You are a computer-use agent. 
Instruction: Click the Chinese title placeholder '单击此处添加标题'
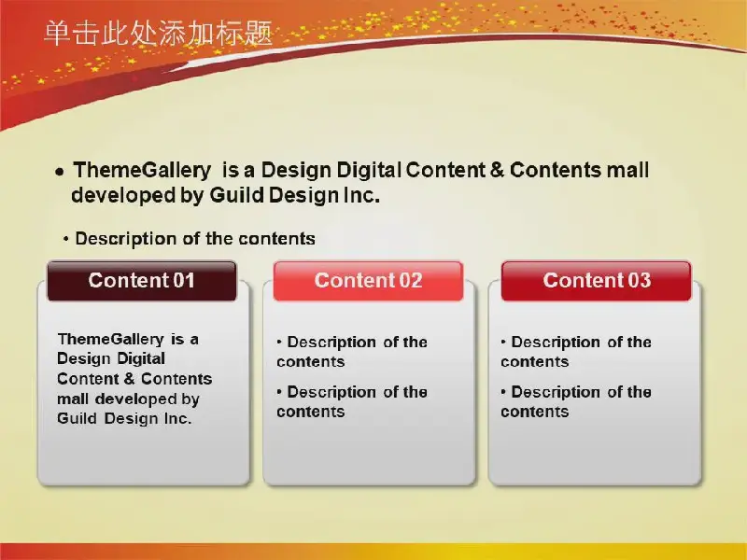point(158,34)
